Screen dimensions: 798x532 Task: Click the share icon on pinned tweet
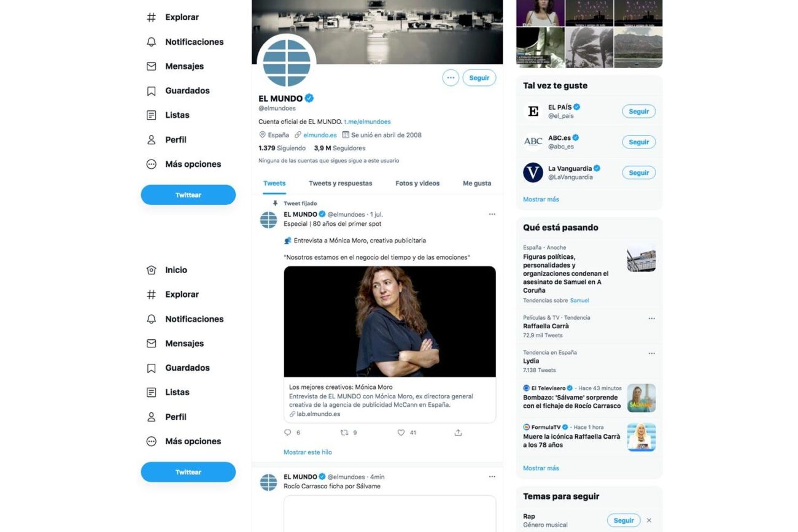pos(458,433)
